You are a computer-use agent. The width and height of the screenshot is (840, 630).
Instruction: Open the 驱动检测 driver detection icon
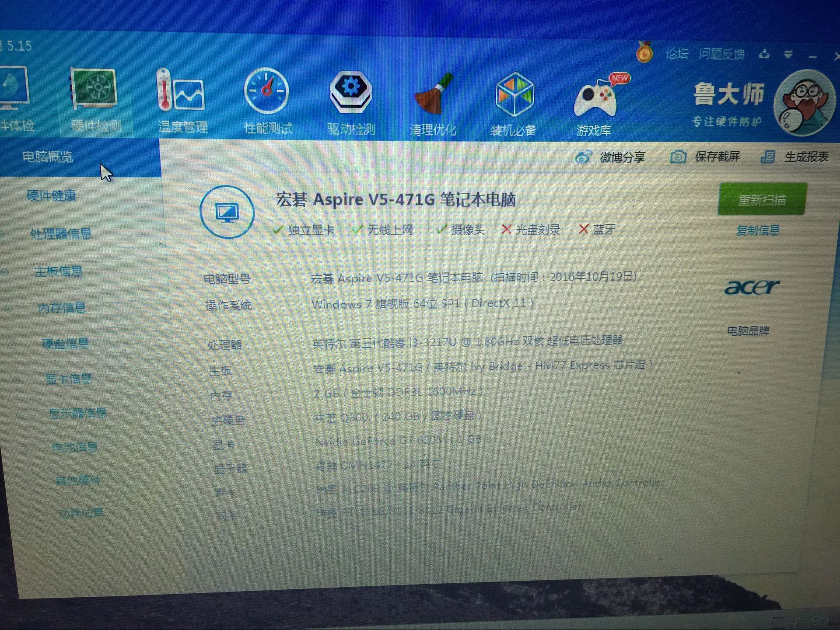(351, 103)
